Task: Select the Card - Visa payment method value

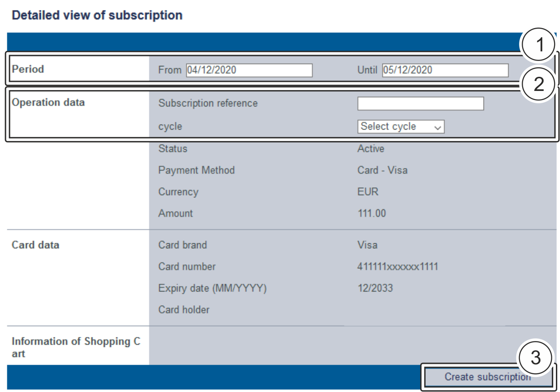Action: pos(382,171)
